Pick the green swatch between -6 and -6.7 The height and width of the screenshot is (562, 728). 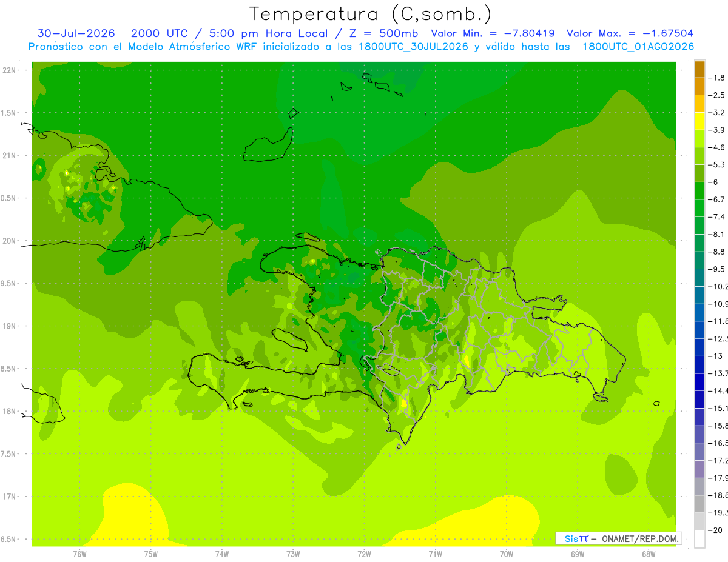(699, 190)
